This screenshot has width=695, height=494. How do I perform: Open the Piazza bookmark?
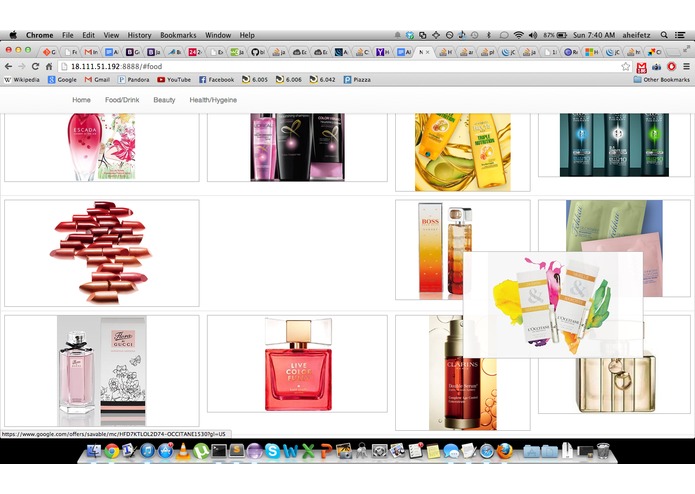(x=357, y=80)
